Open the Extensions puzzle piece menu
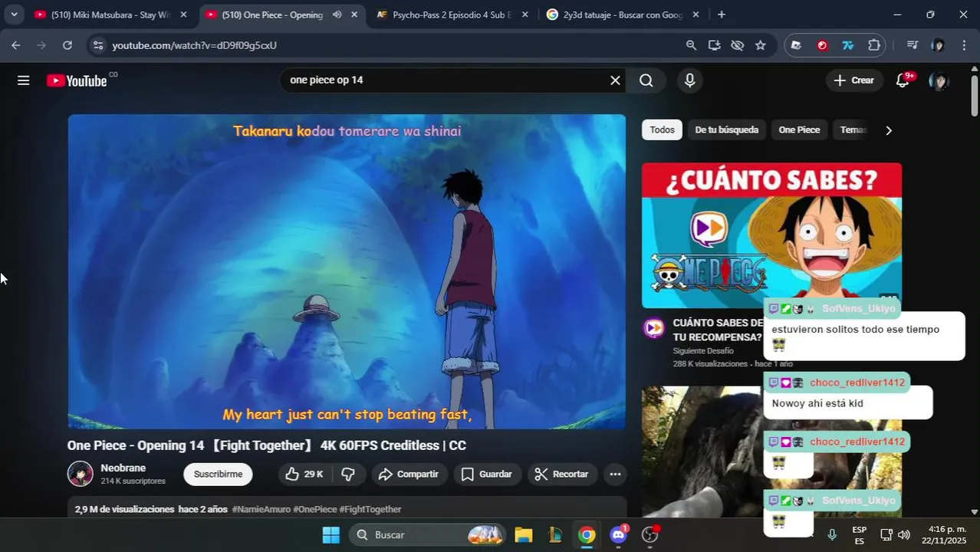The width and height of the screenshot is (980, 552). (874, 45)
